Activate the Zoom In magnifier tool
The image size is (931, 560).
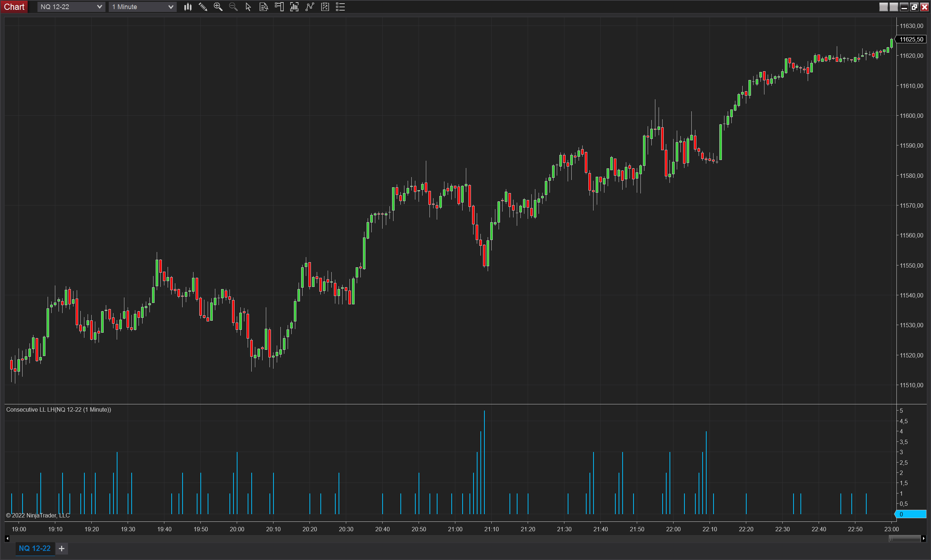point(218,7)
